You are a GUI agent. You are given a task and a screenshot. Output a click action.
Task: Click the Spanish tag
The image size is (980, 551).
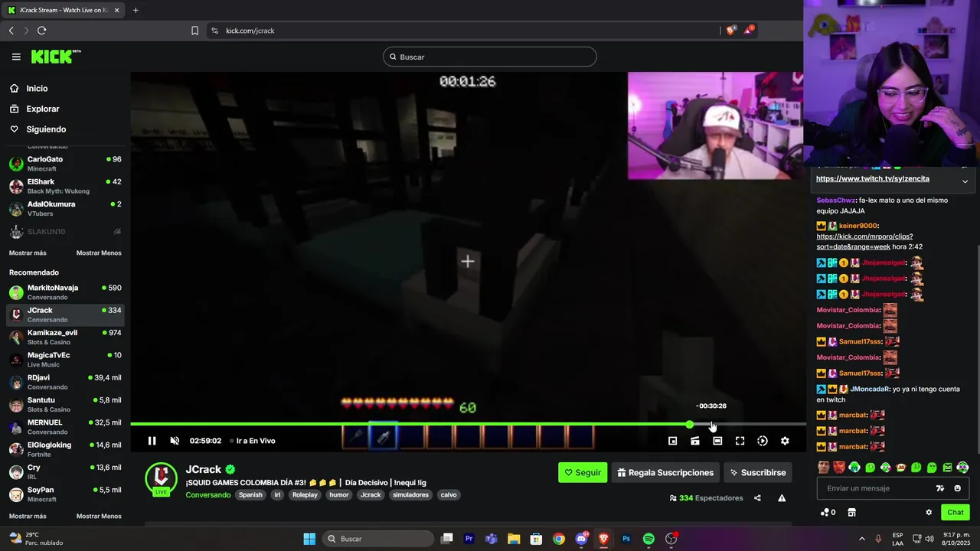(250, 495)
